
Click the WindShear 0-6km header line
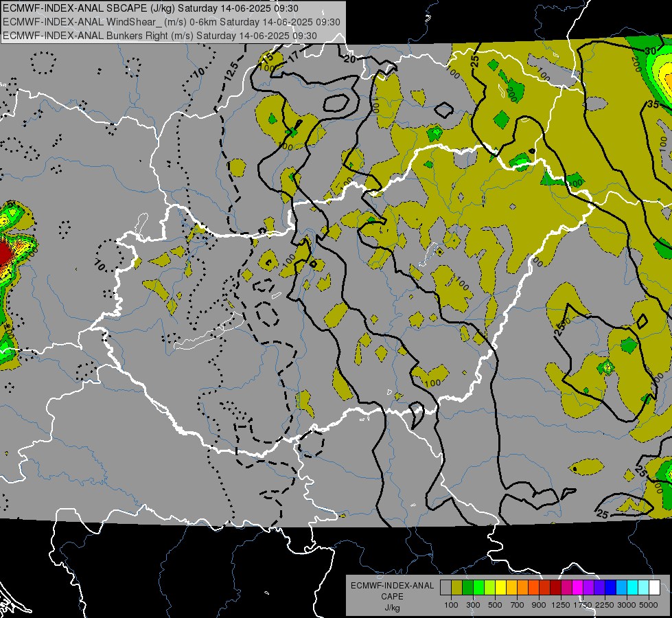click(172, 22)
